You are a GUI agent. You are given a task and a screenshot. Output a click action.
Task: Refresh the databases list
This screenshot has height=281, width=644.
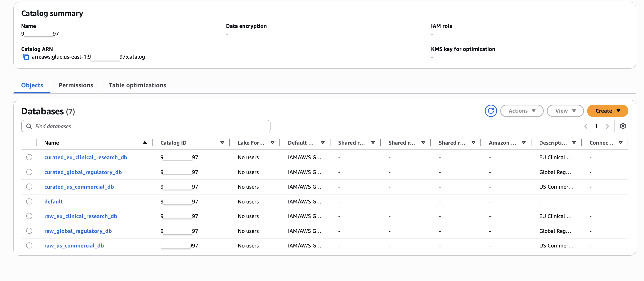pos(491,111)
